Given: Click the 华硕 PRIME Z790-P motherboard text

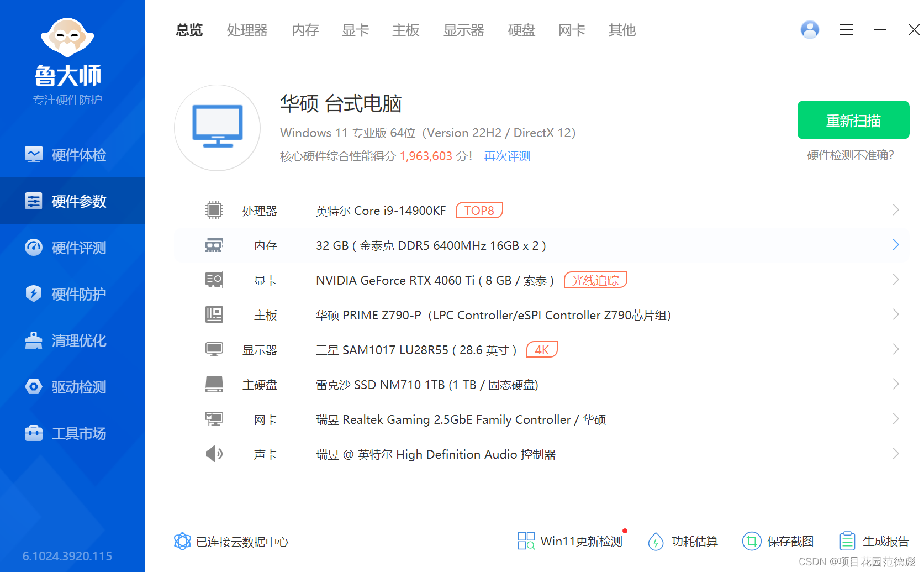Looking at the screenshot, I should (x=493, y=316).
